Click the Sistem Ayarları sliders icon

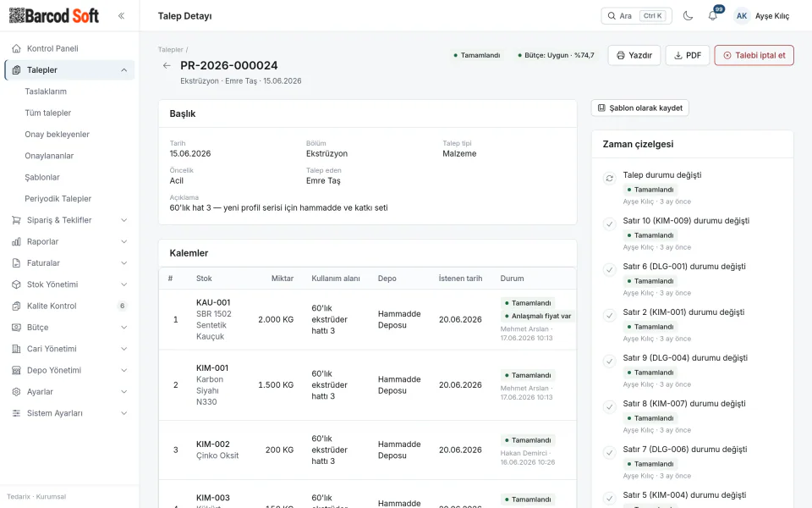(x=17, y=413)
